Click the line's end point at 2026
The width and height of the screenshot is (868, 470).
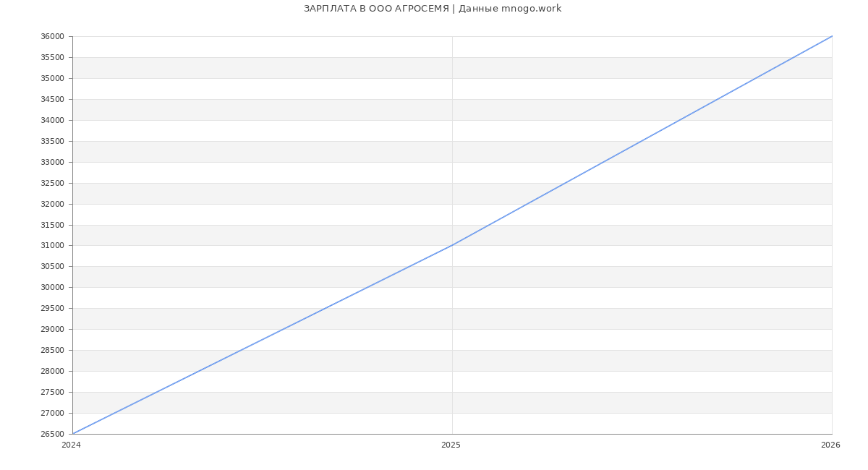pos(832,36)
